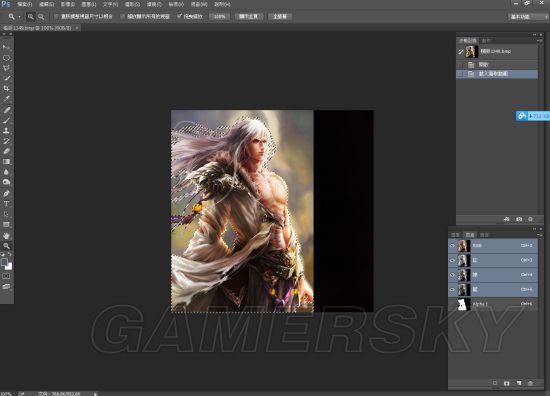550x396 pixels.
Task: Switch to the Layers tab
Action: (x=455, y=235)
